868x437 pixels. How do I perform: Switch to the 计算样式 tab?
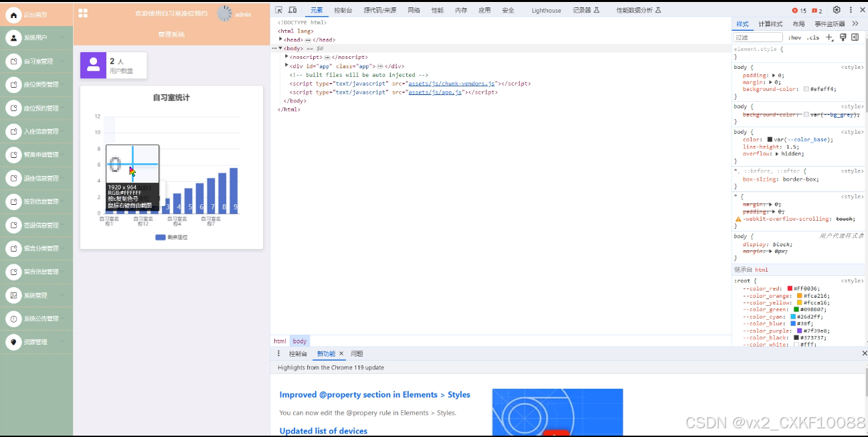tap(770, 24)
